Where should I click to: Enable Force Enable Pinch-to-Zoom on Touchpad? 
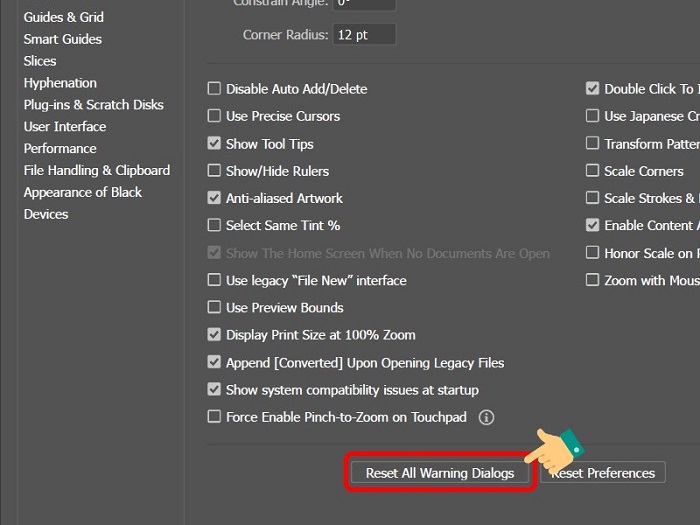click(x=214, y=417)
